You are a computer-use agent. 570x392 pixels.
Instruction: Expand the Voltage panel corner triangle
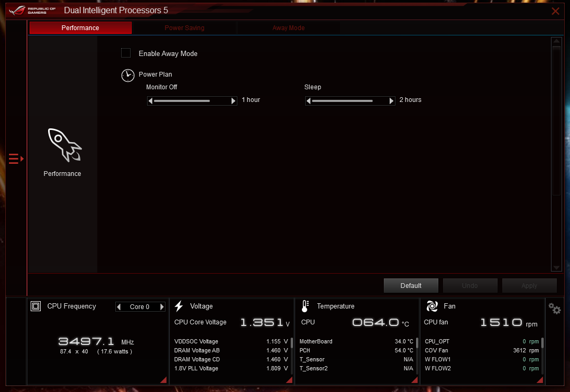pyautogui.click(x=289, y=380)
